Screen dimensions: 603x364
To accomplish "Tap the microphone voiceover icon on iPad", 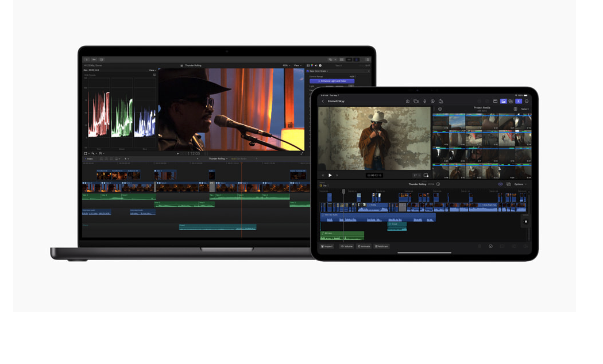I will 424,102.
